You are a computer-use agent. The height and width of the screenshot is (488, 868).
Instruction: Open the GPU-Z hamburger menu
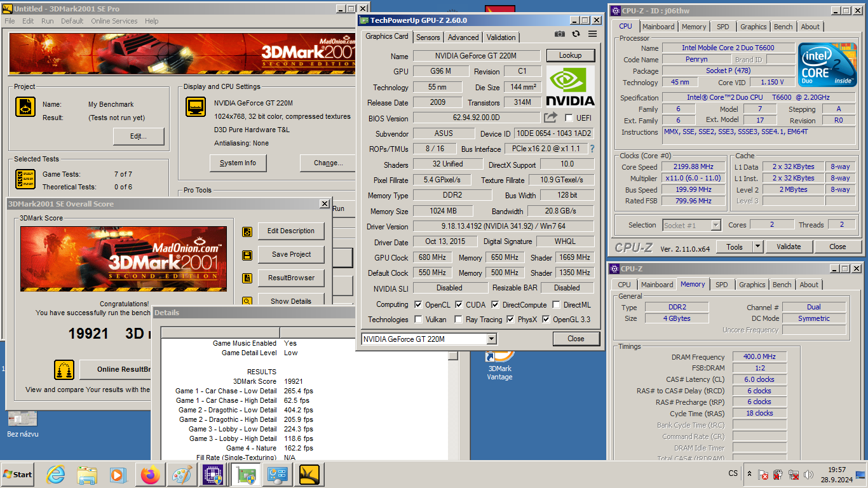click(592, 34)
